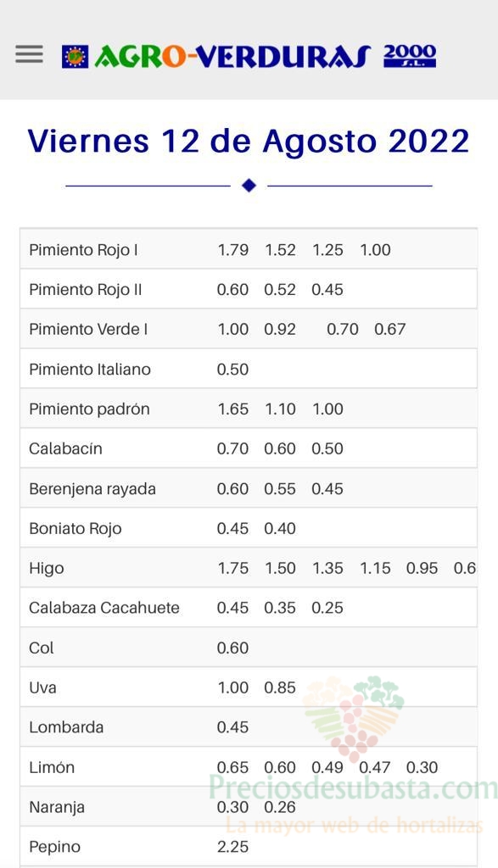Click the Viernes 12 de Agosto 2022 heading

coord(249,141)
